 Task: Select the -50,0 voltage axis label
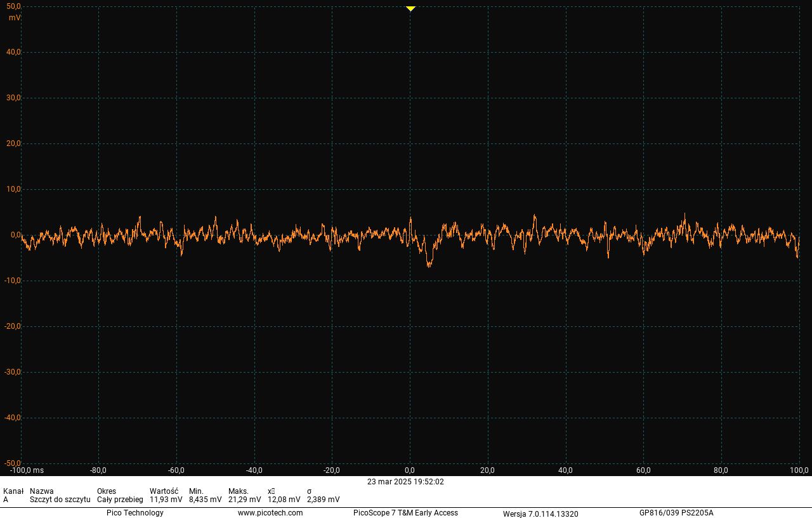[12, 463]
